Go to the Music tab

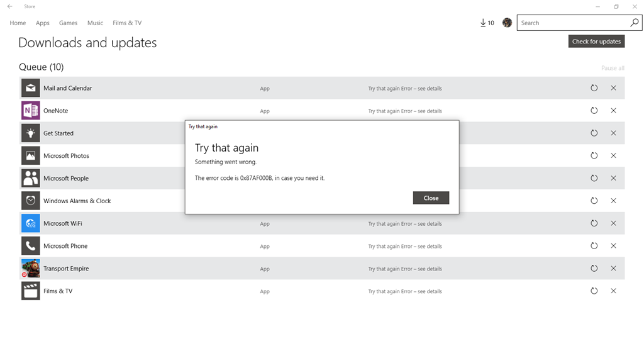96,23
